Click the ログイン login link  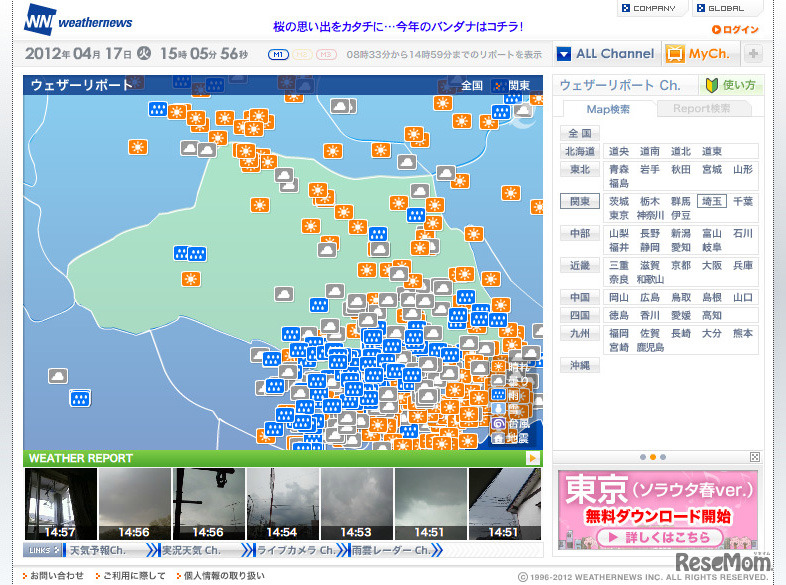click(x=739, y=30)
